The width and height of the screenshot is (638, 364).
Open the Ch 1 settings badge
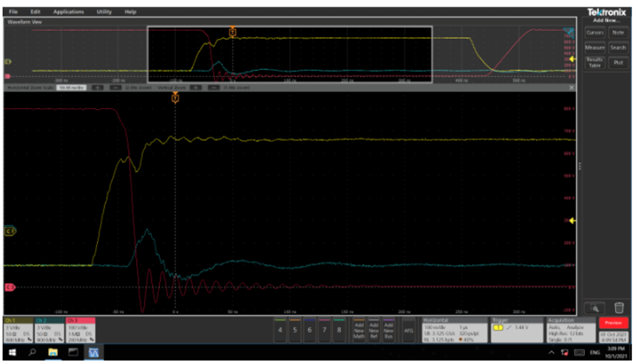point(18,329)
